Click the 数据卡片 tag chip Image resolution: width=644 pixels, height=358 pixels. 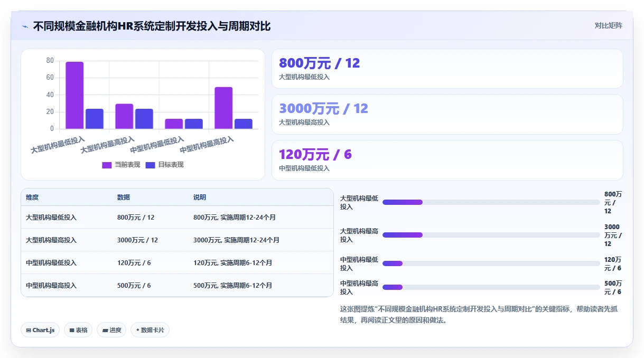(x=150, y=330)
